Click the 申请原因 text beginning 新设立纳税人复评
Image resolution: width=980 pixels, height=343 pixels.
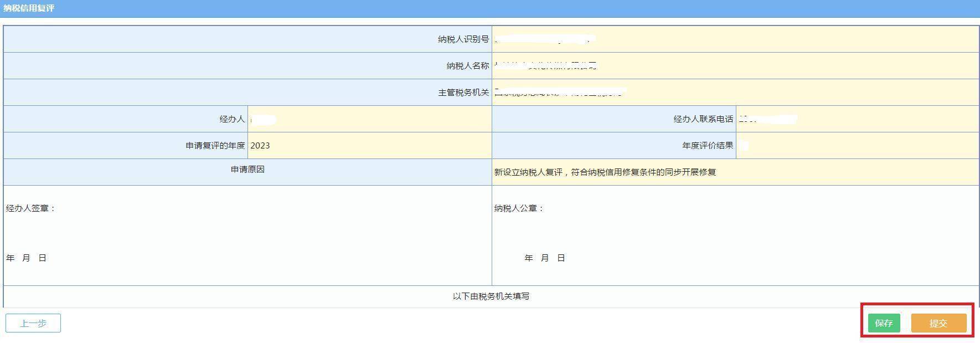coord(605,172)
